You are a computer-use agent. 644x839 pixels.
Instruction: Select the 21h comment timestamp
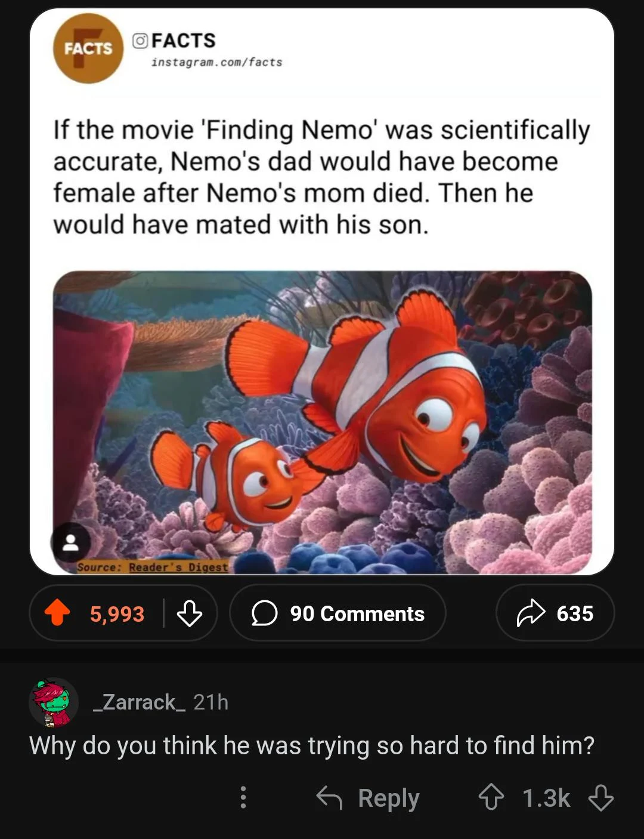point(210,702)
